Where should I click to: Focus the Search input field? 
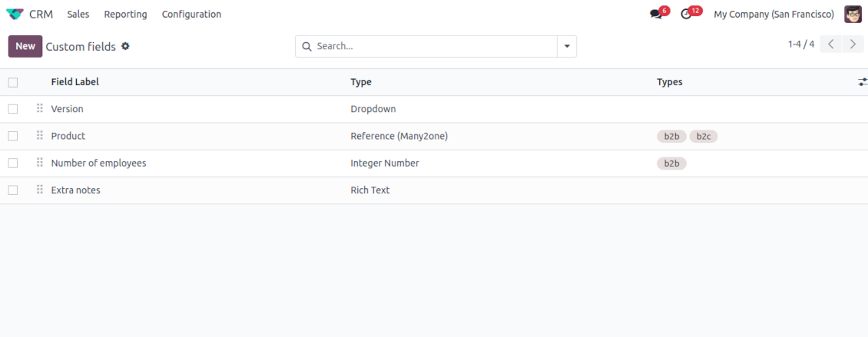435,47
